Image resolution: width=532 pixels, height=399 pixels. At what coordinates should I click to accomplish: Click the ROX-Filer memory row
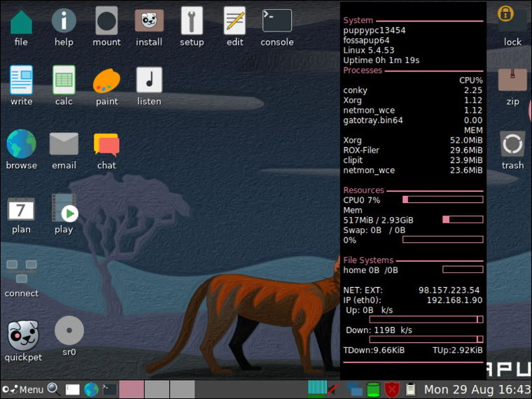(x=412, y=150)
